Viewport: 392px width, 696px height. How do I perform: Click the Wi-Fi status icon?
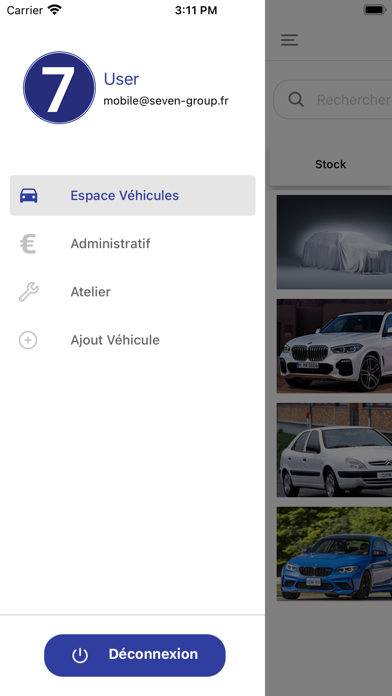pyautogui.click(x=55, y=10)
